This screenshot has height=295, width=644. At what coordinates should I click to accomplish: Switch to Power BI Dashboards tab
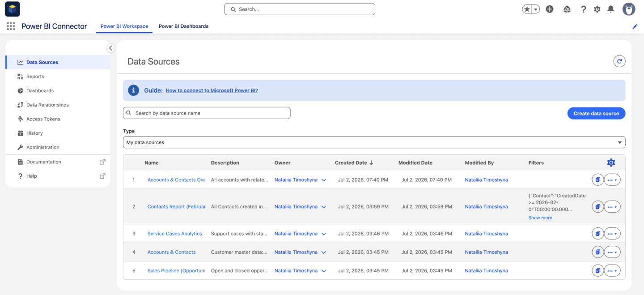click(183, 26)
